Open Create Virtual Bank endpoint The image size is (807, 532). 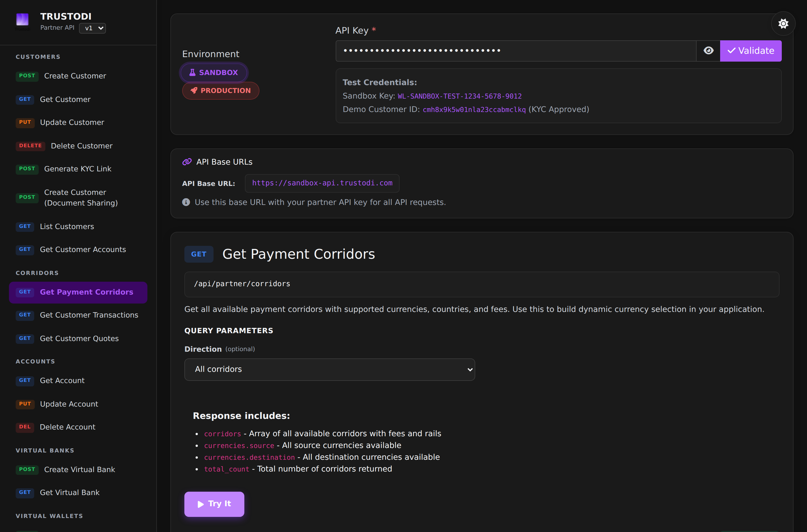pyautogui.click(x=78, y=470)
